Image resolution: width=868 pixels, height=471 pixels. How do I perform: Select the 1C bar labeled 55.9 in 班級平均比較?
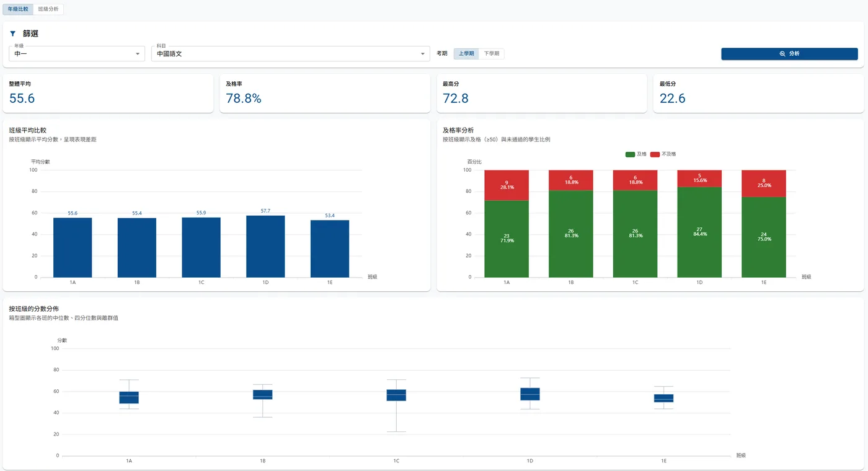tap(201, 247)
